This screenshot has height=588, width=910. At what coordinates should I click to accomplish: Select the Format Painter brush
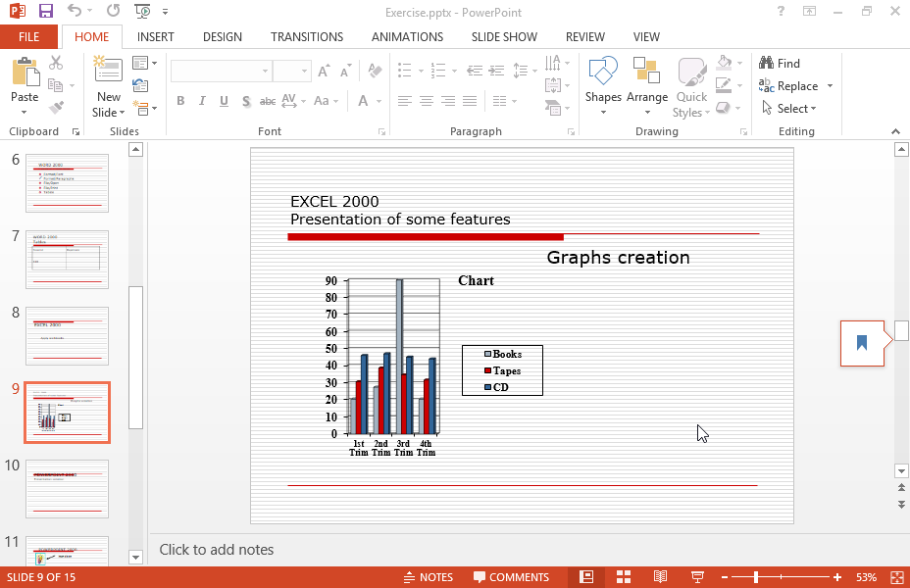(56, 107)
